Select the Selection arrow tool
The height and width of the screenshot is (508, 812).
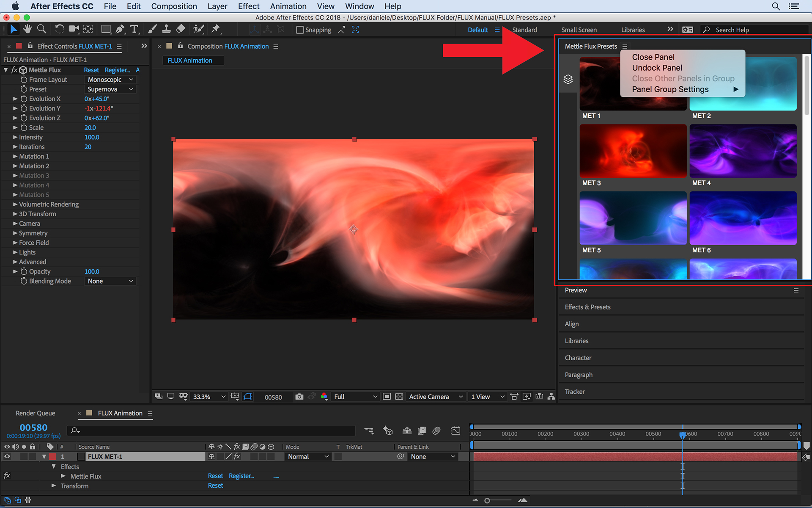(x=14, y=29)
